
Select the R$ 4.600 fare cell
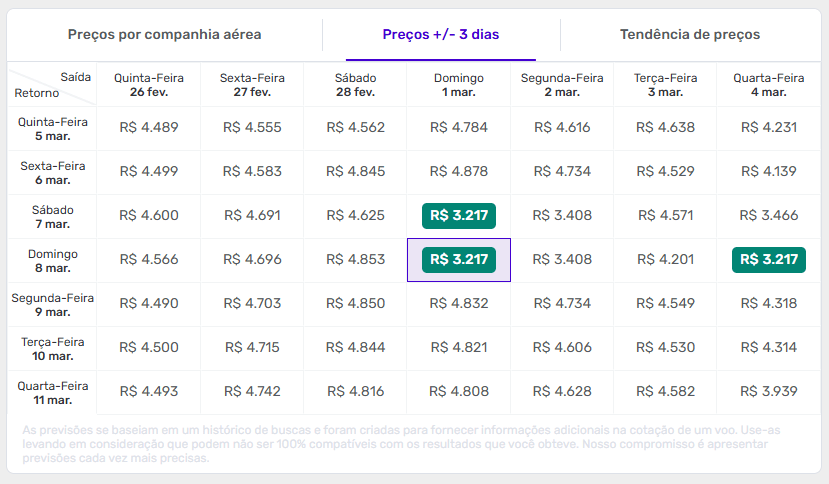pyautogui.click(x=149, y=216)
